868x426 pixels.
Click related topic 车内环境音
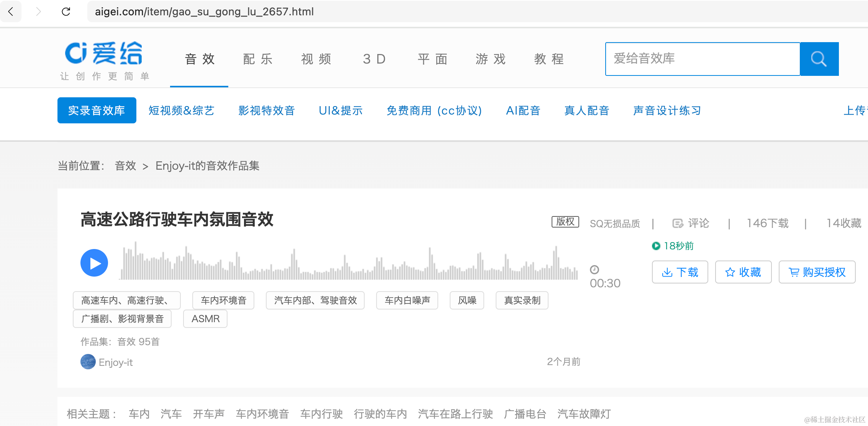click(262, 414)
